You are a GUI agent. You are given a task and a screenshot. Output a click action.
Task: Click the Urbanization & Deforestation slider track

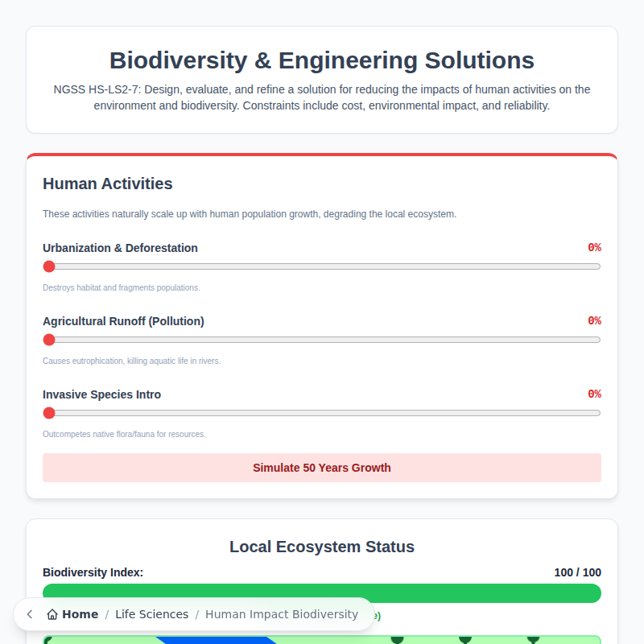322,266
